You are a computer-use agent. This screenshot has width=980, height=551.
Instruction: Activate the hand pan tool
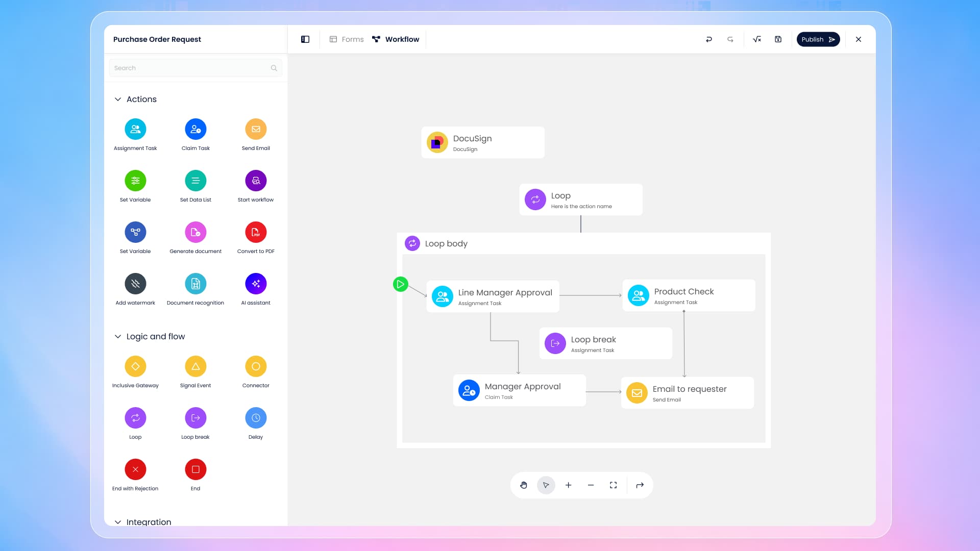pos(524,485)
